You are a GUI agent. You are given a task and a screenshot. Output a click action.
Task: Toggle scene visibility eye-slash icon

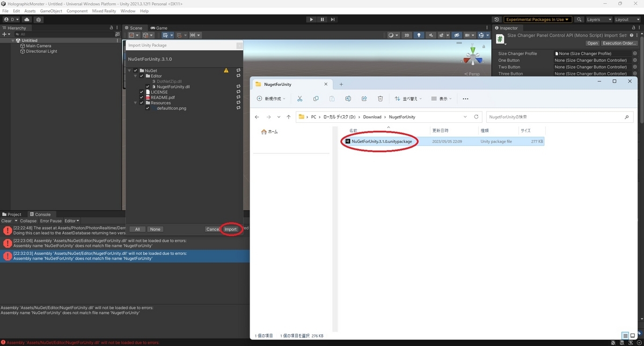point(457,35)
